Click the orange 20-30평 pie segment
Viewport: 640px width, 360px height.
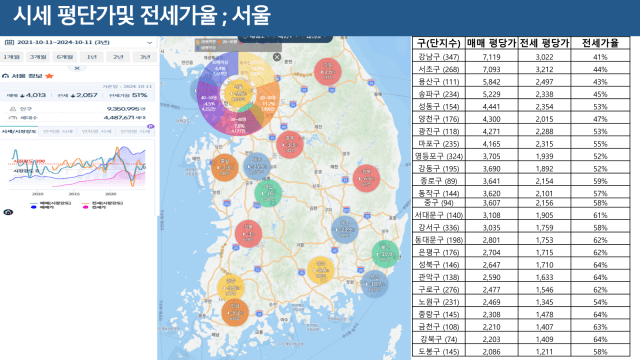pyautogui.click(x=267, y=104)
